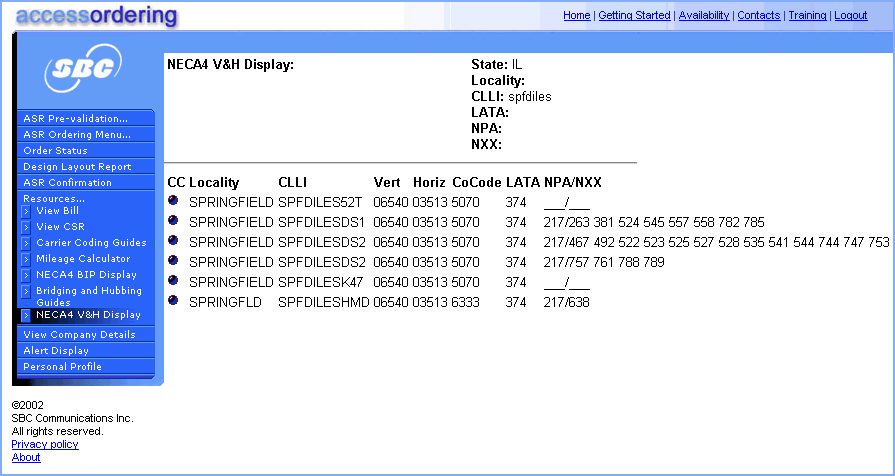
Task: Click the bullet icon for SPFDILES52T row
Action: tap(174, 201)
